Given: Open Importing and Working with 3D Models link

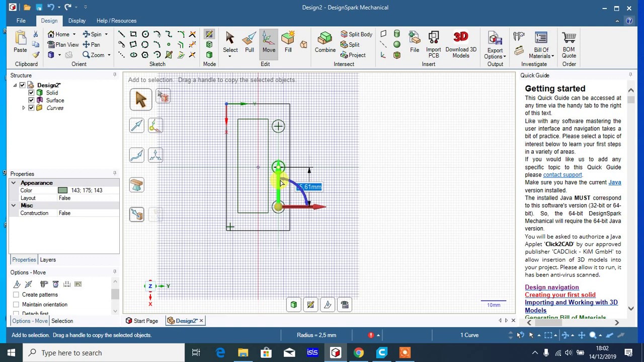Looking at the screenshot, I should point(571,306).
